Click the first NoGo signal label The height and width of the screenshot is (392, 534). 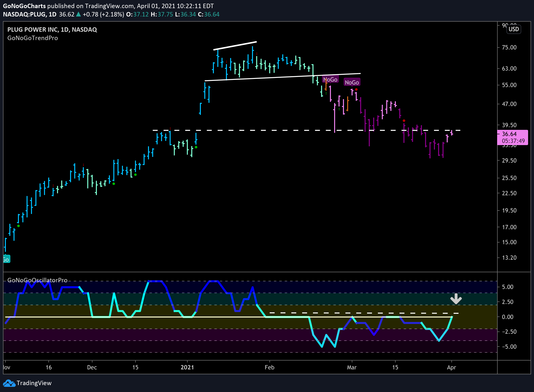point(330,79)
